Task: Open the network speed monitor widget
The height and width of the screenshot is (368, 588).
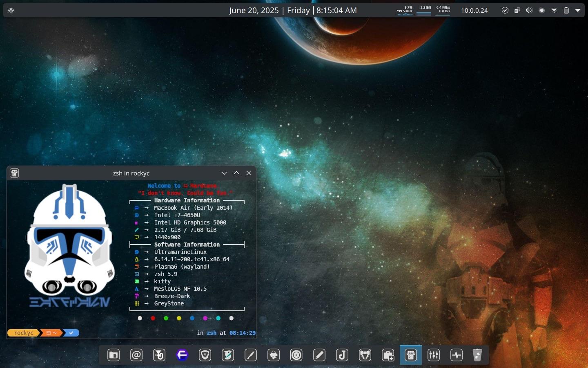Action: pos(443,10)
